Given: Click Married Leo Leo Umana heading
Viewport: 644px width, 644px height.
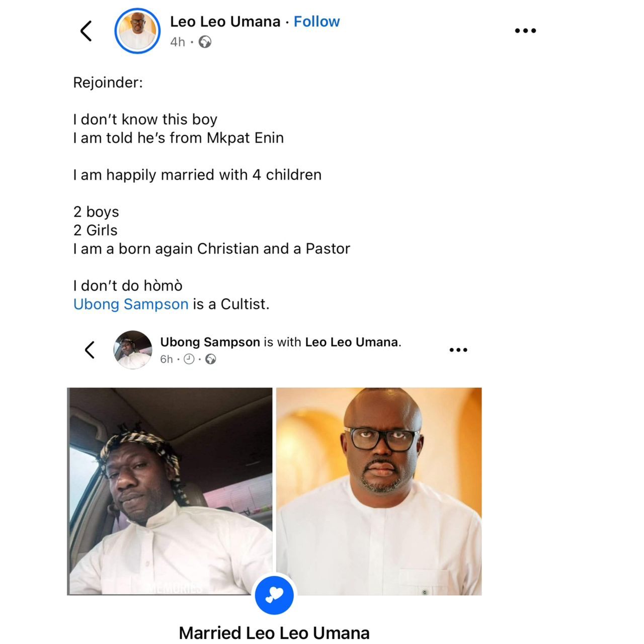Looking at the screenshot, I should click(x=274, y=632).
